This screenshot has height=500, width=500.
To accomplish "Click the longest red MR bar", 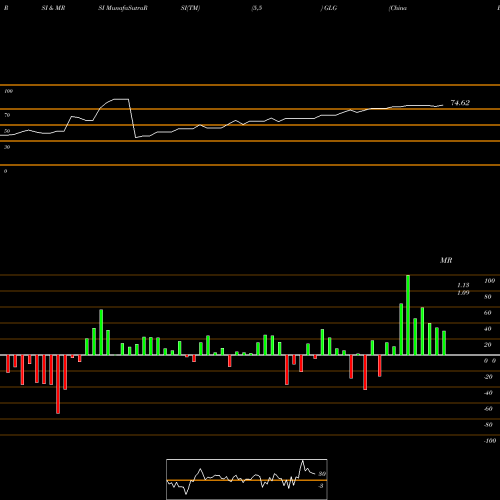I will point(58,384).
